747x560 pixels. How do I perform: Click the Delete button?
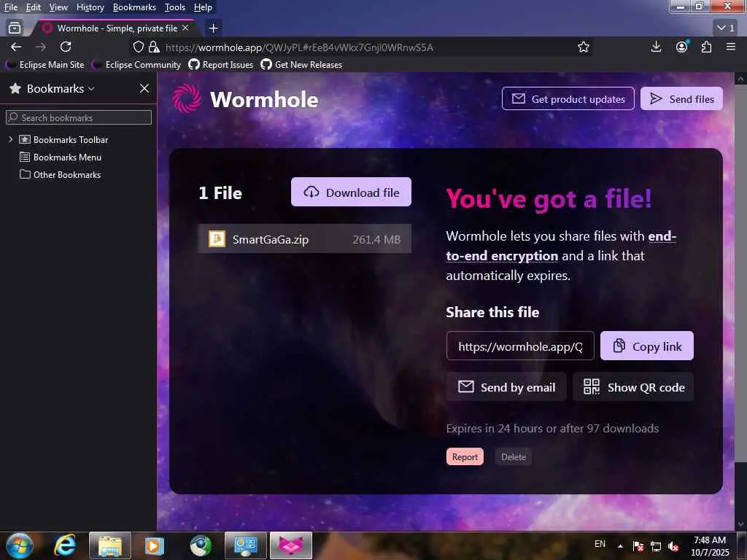click(513, 456)
